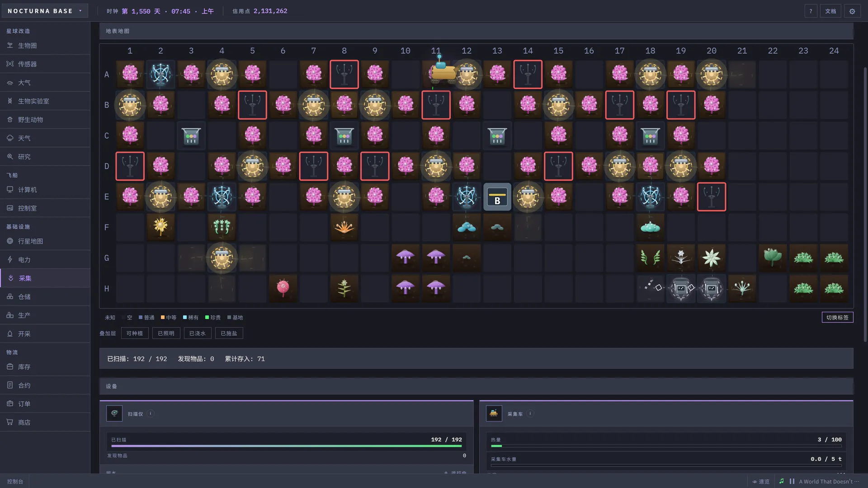Open 生产 sidebar entry
868x488 pixels.
(x=45, y=315)
